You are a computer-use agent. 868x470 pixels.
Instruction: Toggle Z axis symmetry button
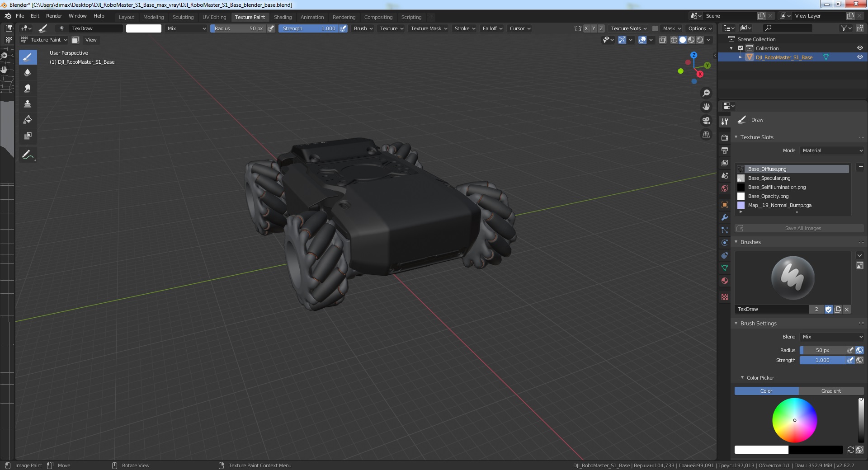click(601, 28)
